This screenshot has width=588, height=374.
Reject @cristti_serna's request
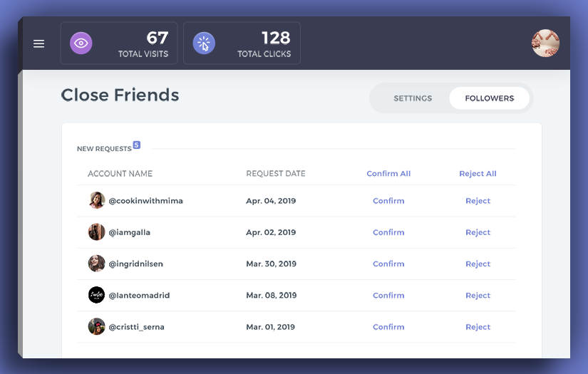pos(478,327)
